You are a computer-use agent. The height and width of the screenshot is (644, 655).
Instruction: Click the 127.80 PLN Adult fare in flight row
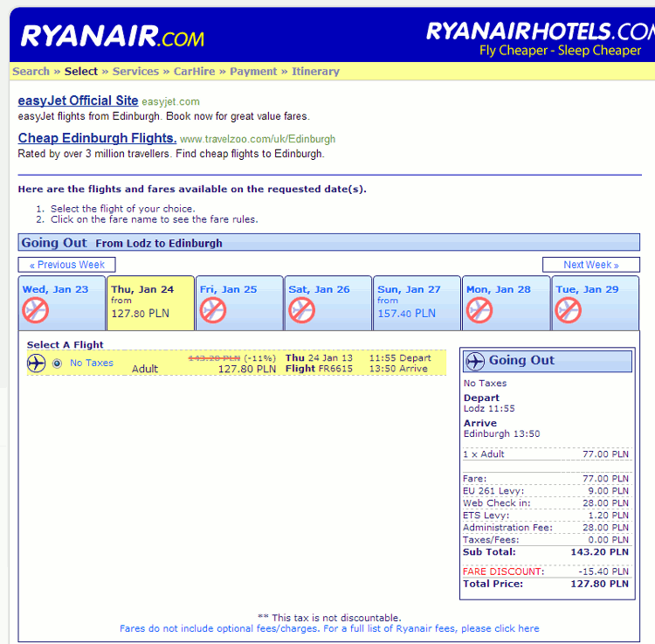(x=247, y=369)
